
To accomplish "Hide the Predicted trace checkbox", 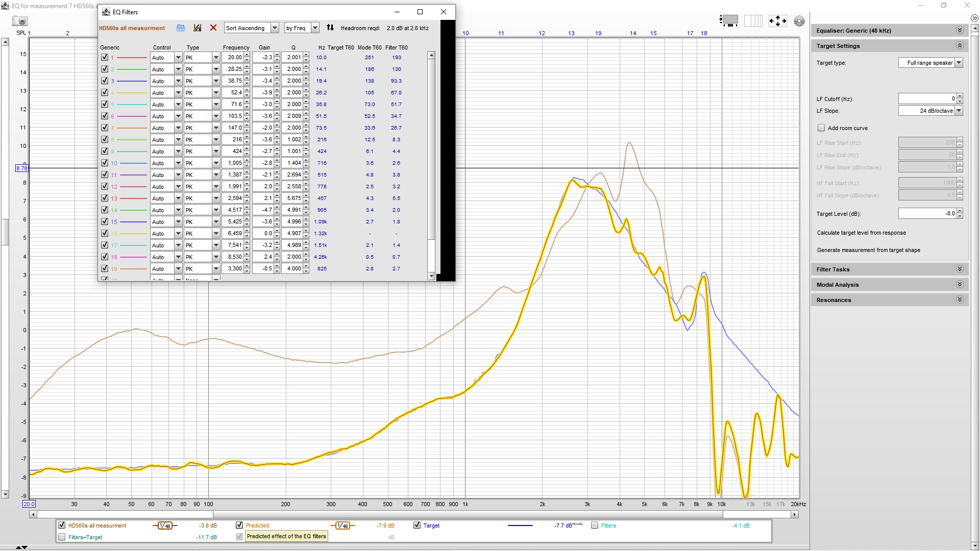I will pos(239,525).
